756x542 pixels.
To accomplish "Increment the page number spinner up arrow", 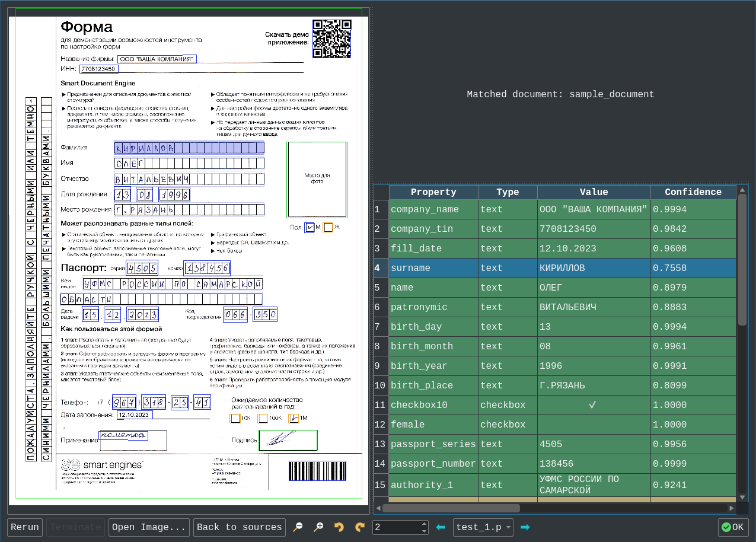I will click(424, 524).
